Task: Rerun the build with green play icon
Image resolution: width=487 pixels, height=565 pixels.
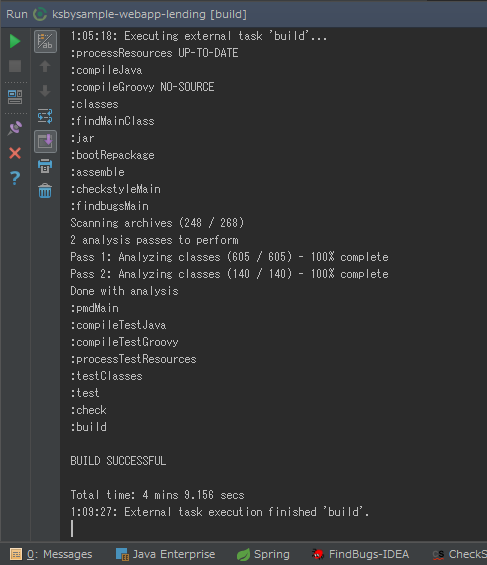Action: [x=15, y=41]
